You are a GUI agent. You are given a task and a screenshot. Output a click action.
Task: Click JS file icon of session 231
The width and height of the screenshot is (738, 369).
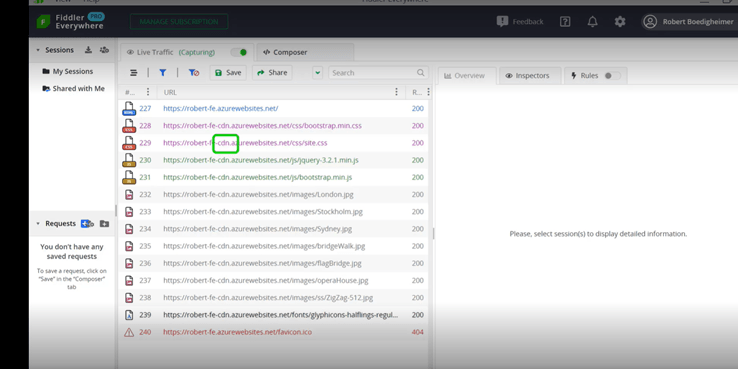pyautogui.click(x=129, y=177)
